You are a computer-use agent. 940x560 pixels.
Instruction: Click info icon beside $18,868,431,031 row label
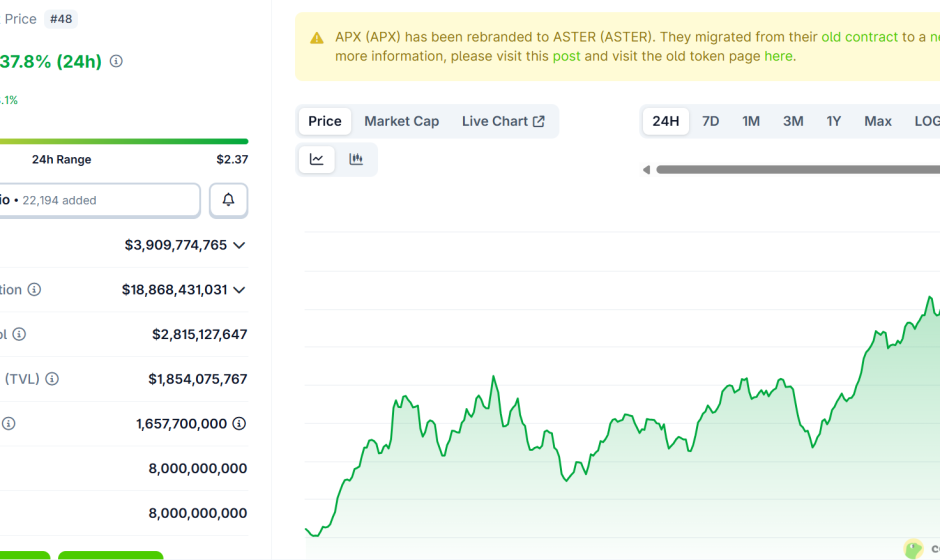tap(34, 290)
